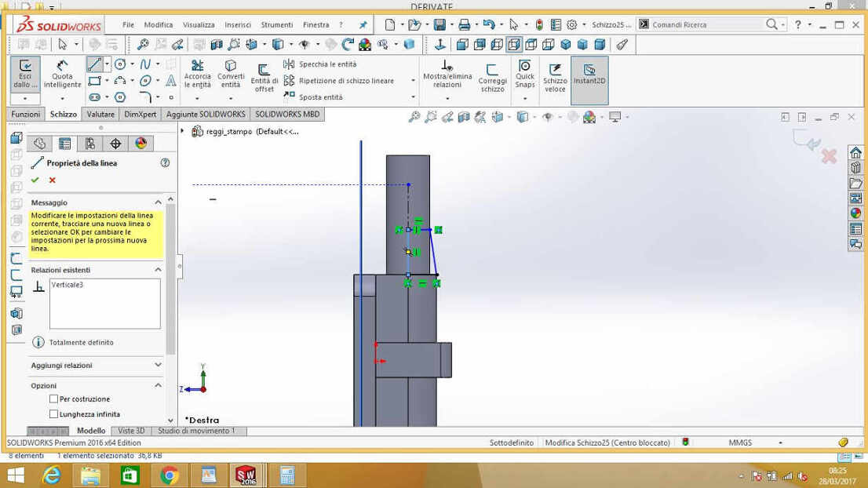Click the New document icon

[x=390, y=24]
